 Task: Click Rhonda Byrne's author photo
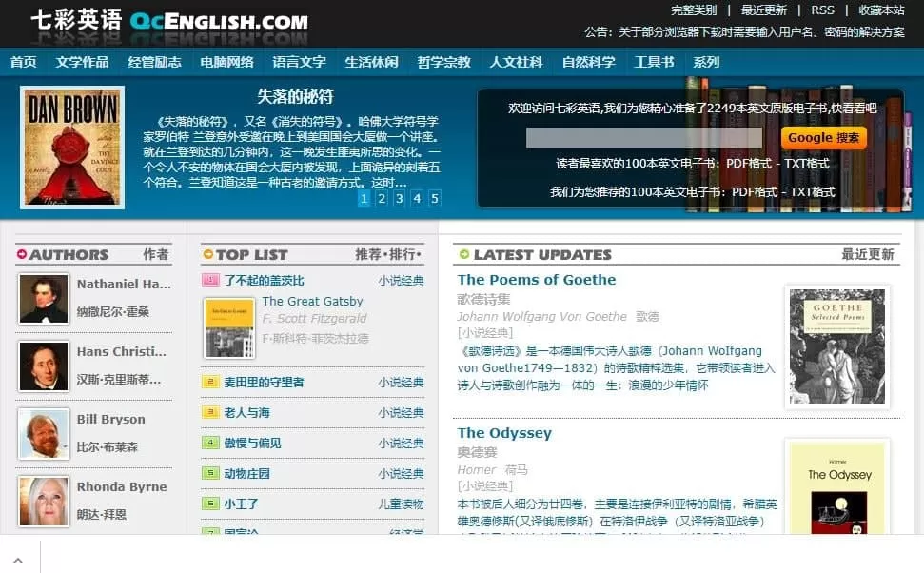pyautogui.click(x=44, y=502)
